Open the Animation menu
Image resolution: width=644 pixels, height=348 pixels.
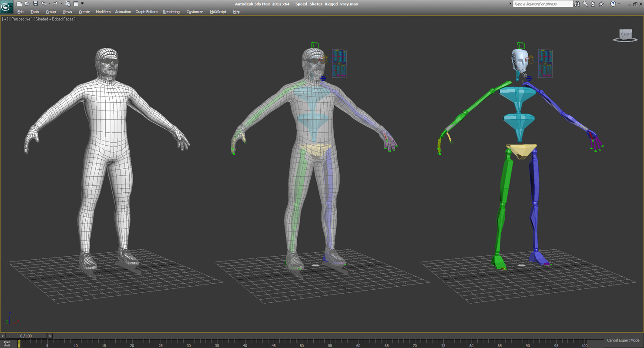pos(123,12)
